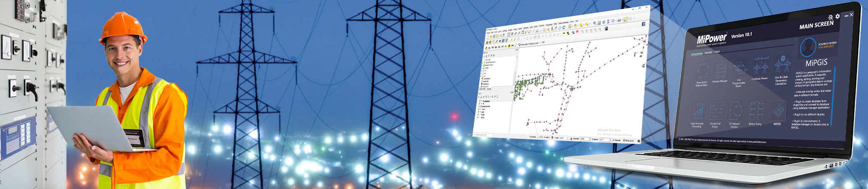Click the locator search field in GIS window
This screenshot has width=868, height=189.
coord(482,135)
